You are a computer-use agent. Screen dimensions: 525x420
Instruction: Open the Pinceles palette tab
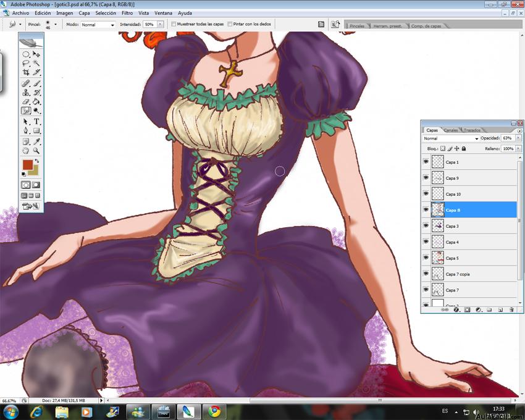coord(357,26)
